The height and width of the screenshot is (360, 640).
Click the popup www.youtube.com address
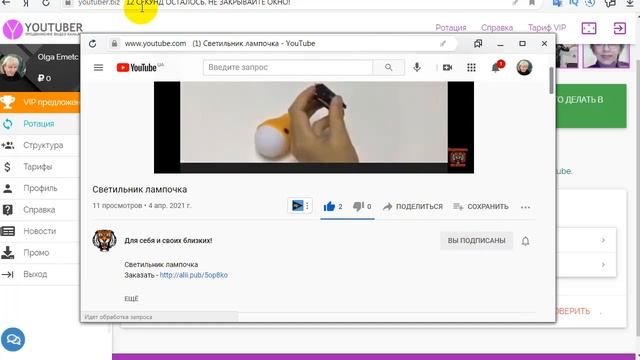(x=156, y=43)
